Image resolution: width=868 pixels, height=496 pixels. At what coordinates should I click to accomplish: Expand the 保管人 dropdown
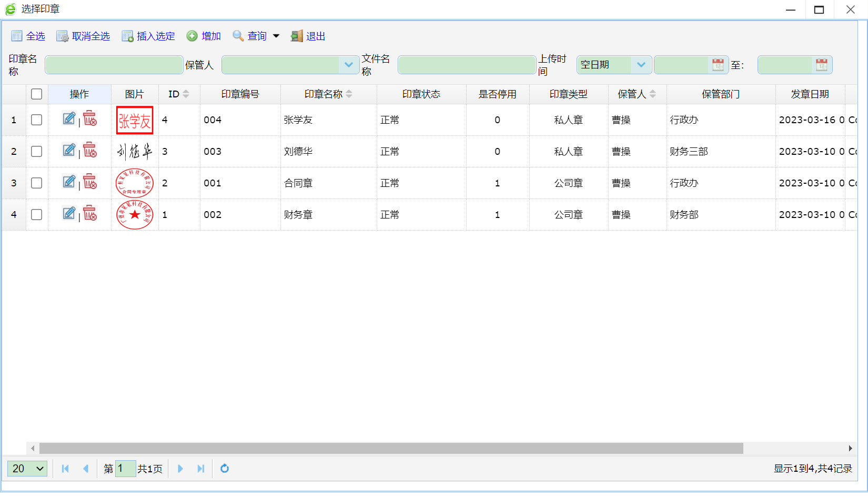pyautogui.click(x=348, y=65)
